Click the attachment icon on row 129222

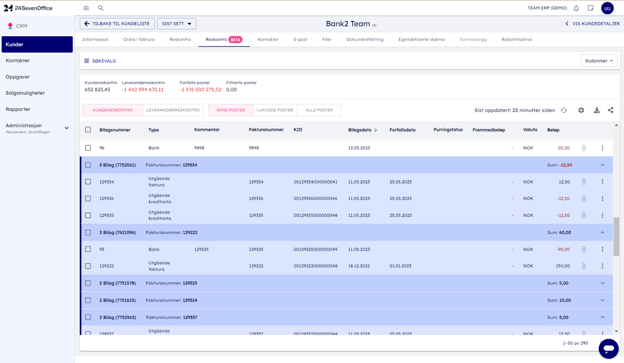pos(583,265)
